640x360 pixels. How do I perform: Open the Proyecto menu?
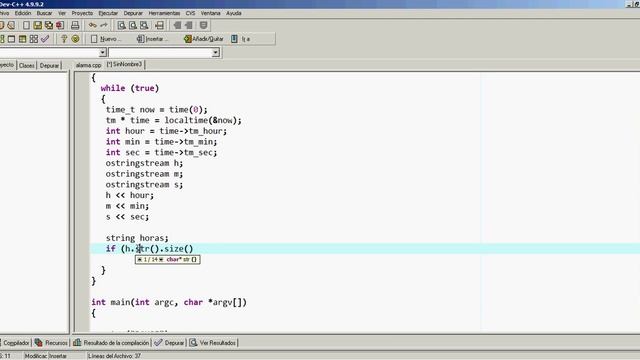82,13
